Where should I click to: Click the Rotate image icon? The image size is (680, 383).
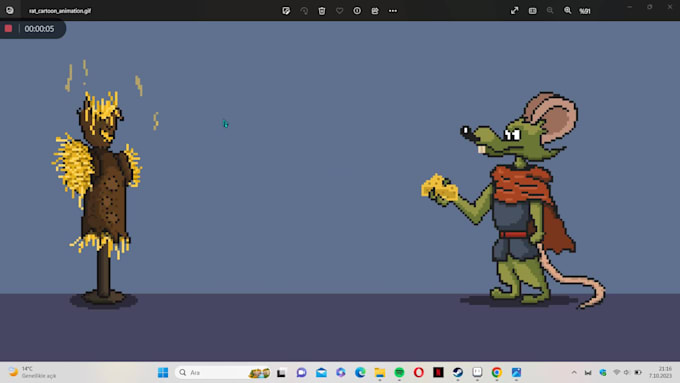click(x=304, y=11)
